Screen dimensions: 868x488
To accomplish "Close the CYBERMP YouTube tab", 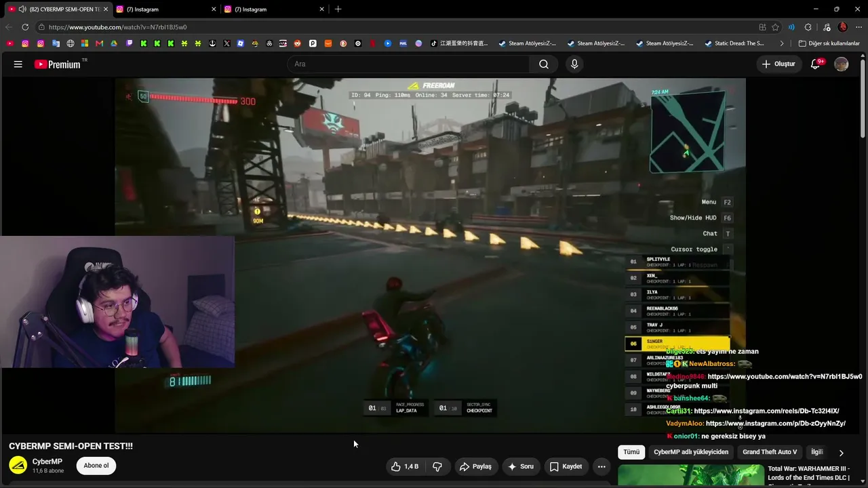I will click(x=106, y=9).
